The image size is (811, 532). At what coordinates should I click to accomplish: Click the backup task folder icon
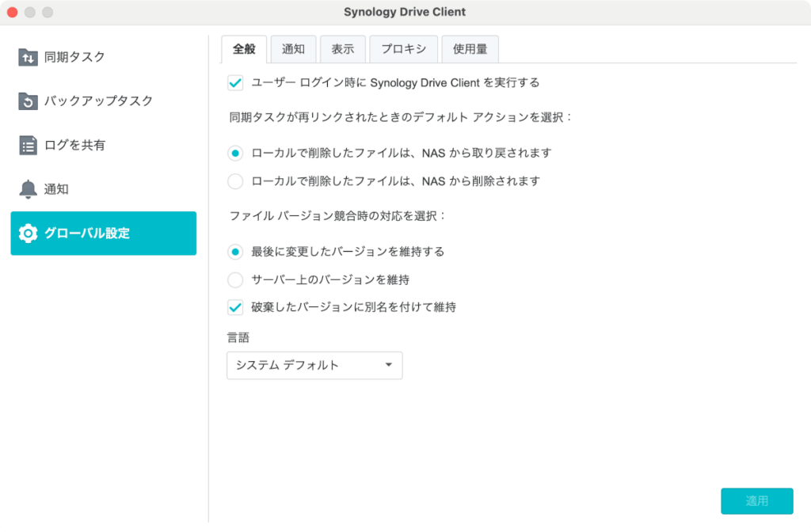point(28,101)
